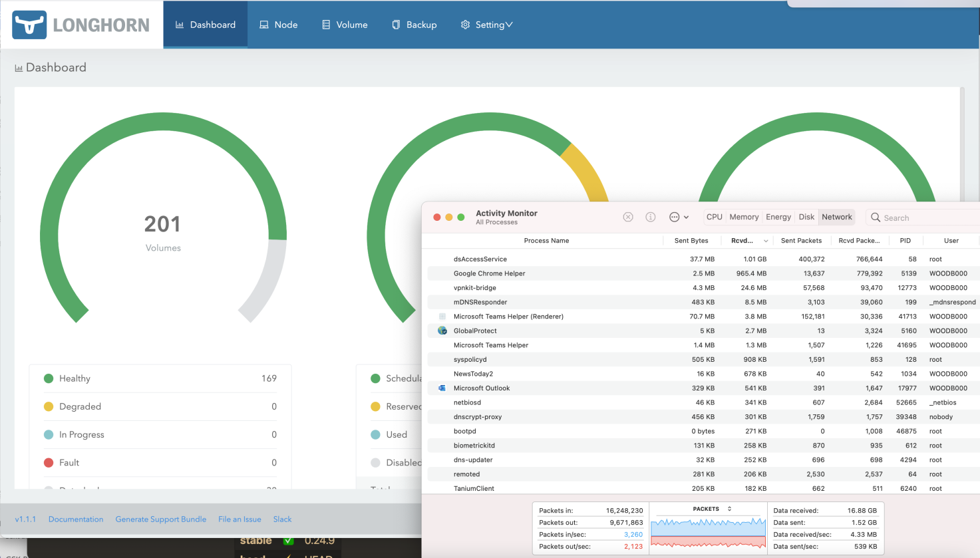Switch to the Memory tab
The width and height of the screenshot is (980, 558).
744,217
